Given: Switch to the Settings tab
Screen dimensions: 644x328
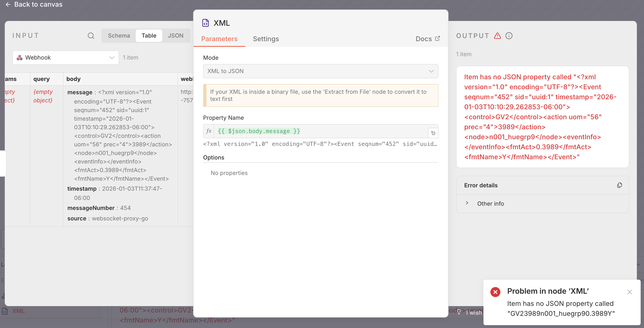Looking at the screenshot, I should pos(266,39).
